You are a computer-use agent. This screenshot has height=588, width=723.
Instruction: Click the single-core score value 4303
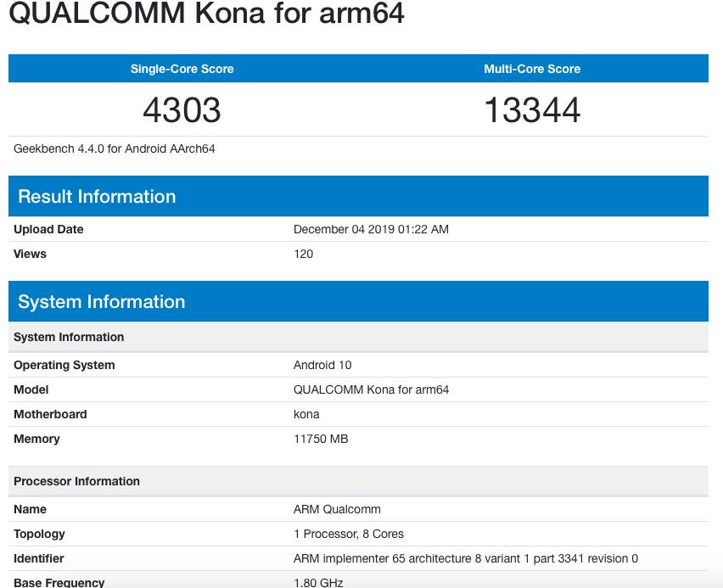182,110
